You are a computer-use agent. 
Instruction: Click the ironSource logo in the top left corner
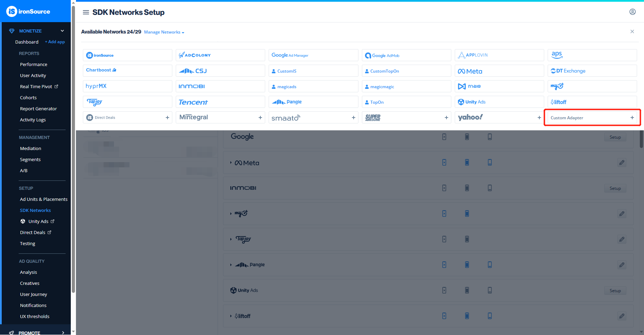28,11
